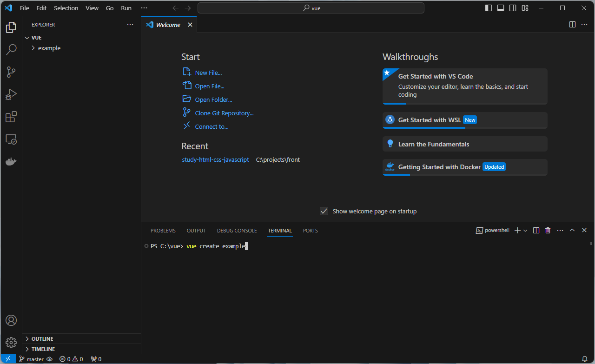The image size is (595, 364).
Task: Toggle the bottom panel layout button
Action: (x=501, y=8)
